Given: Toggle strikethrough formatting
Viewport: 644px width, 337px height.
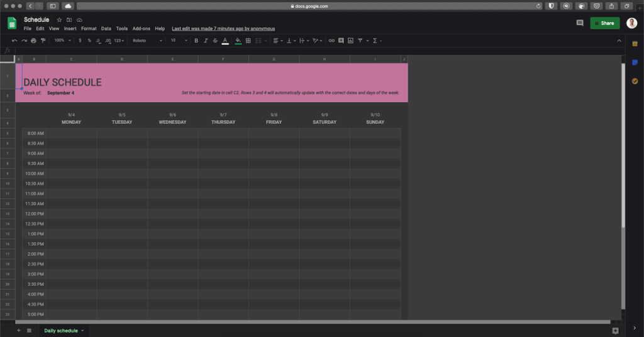Looking at the screenshot, I should [215, 41].
